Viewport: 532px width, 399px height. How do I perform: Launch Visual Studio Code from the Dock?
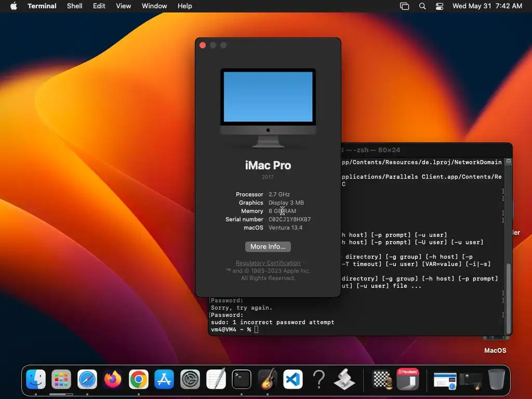(293, 379)
